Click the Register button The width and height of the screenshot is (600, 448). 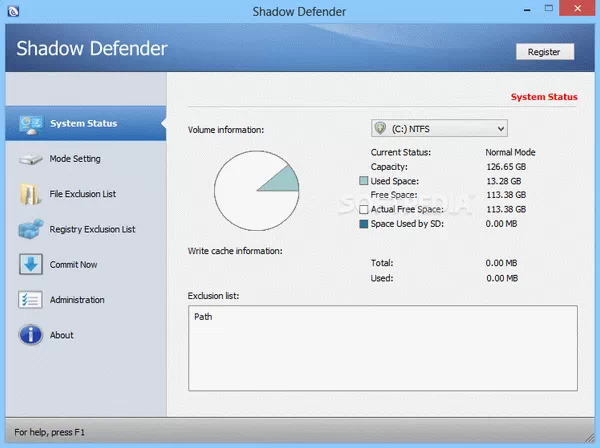(x=545, y=52)
